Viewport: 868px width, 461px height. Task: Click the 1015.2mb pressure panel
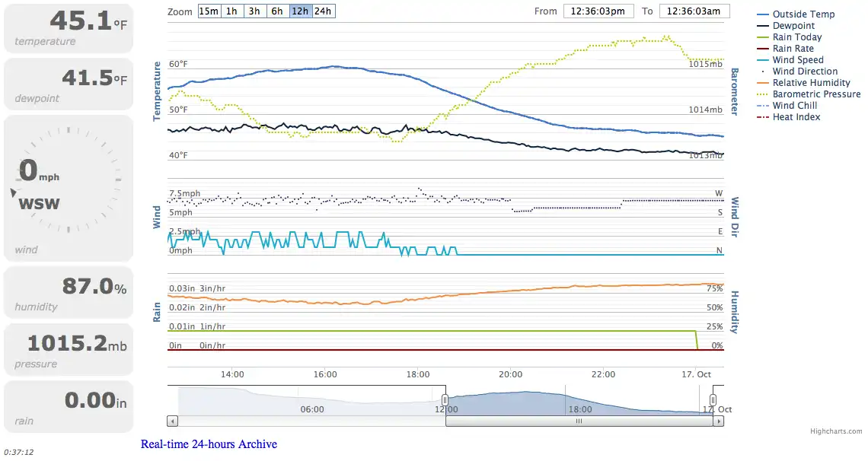click(69, 349)
